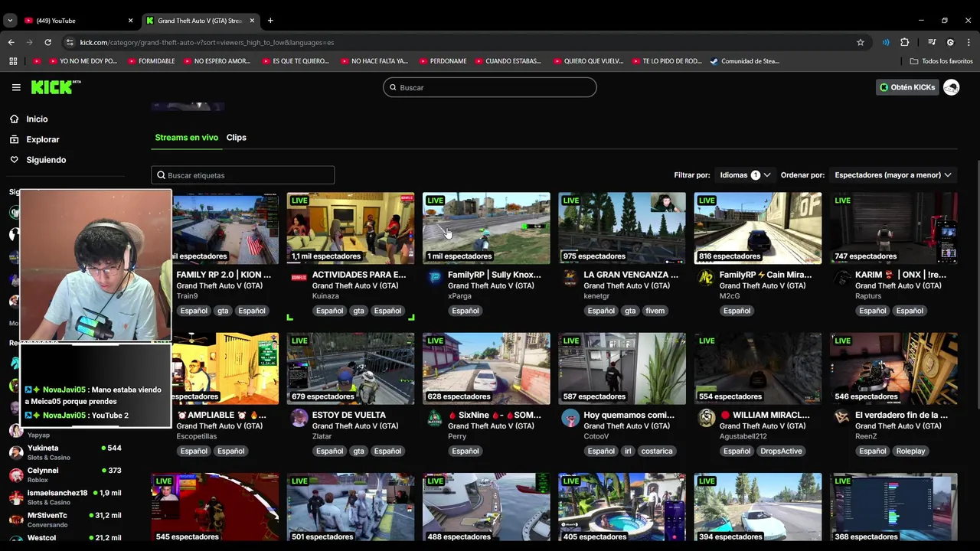This screenshot has height=551, width=980.
Task: Click Roleplay tag on ReenZ stream
Action: click(x=910, y=451)
